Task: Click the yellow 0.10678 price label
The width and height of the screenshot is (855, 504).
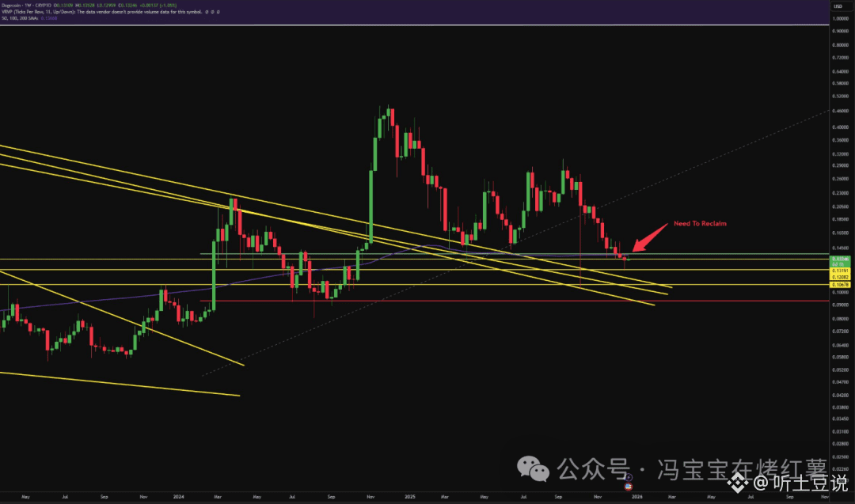Action: [x=839, y=284]
